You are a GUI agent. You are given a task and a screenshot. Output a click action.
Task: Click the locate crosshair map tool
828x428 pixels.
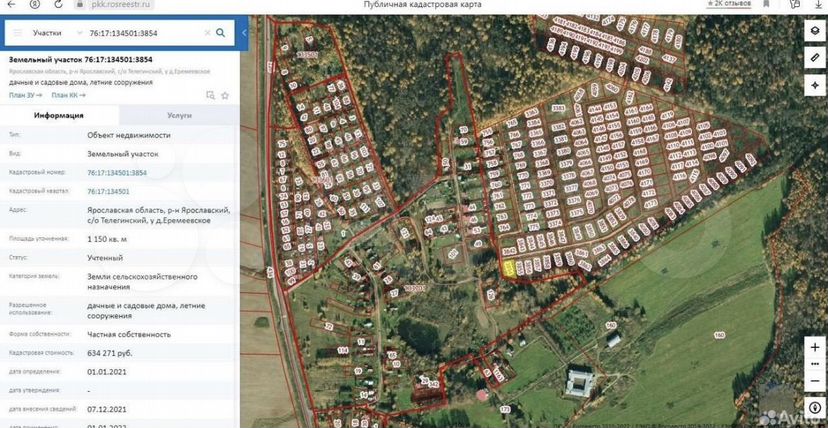pos(814,86)
